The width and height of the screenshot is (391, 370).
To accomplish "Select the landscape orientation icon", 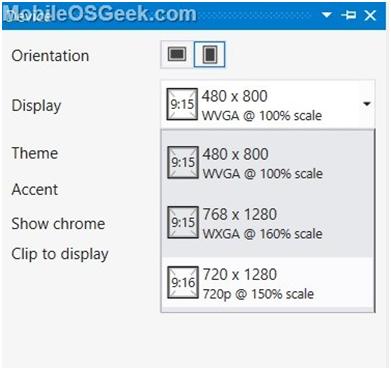I will (x=177, y=54).
